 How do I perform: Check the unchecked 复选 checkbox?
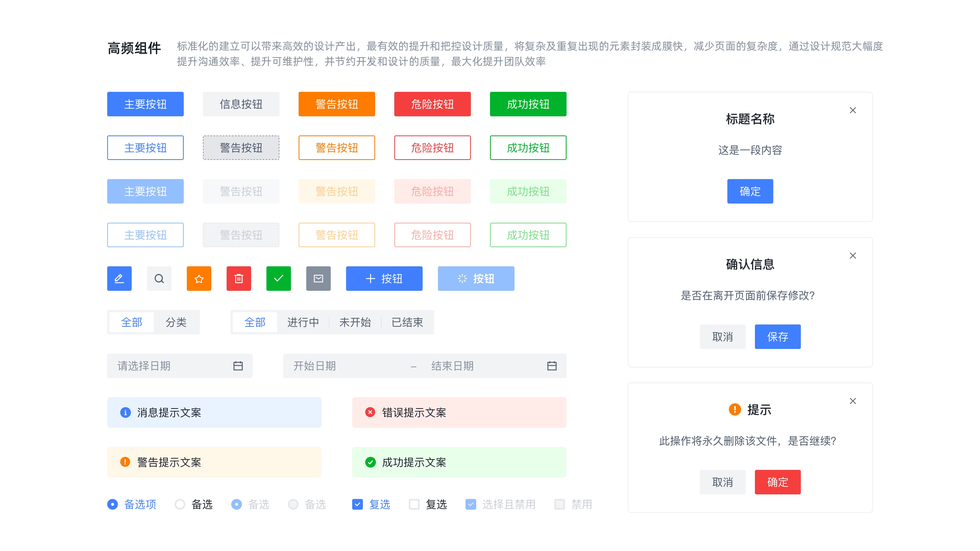pos(414,504)
